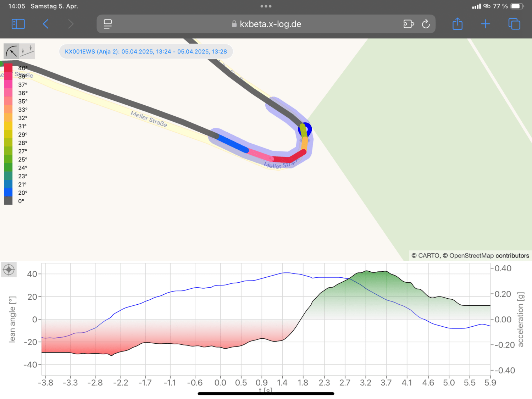Open the KX001EWS (Anja 2) trip label
This screenshot has width=532, height=399.
pyautogui.click(x=146, y=51)
